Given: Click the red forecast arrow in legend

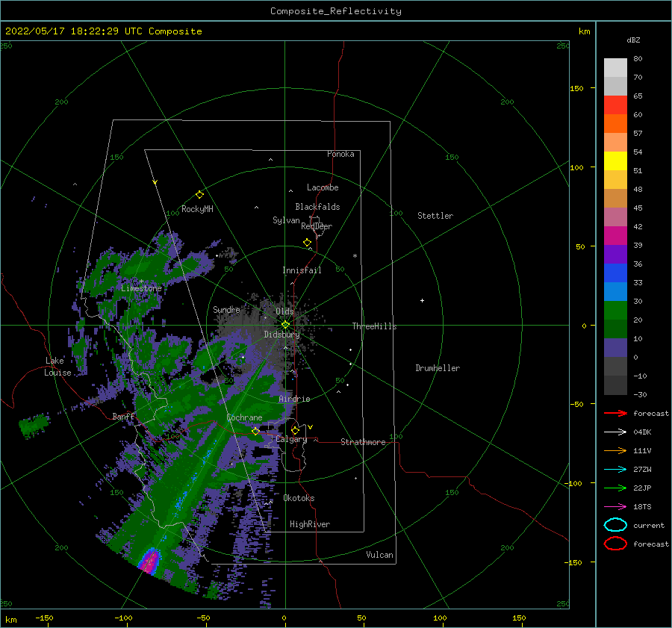Looking at the screenshot, I should click(615, 413).
